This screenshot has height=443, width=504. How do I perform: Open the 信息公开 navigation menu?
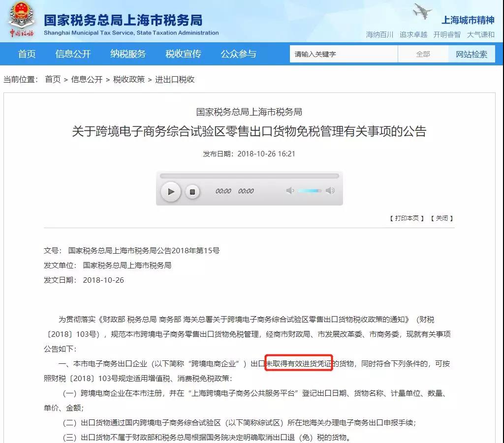tap(73, 54)
